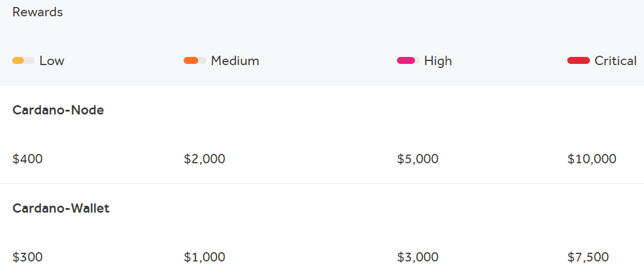Screen dimensions: 644x276
Task: Click Cardano-Node $400 low reward
Action: 27,159
